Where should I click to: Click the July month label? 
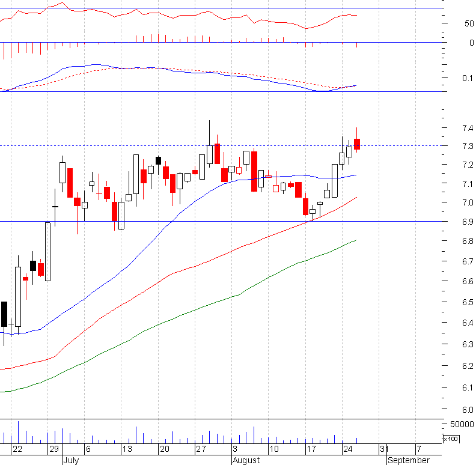[71, 460]
